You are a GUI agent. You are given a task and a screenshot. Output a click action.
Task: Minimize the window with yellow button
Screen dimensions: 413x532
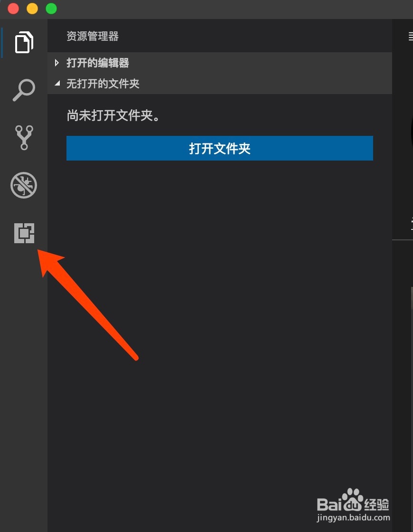click(32, 8)
